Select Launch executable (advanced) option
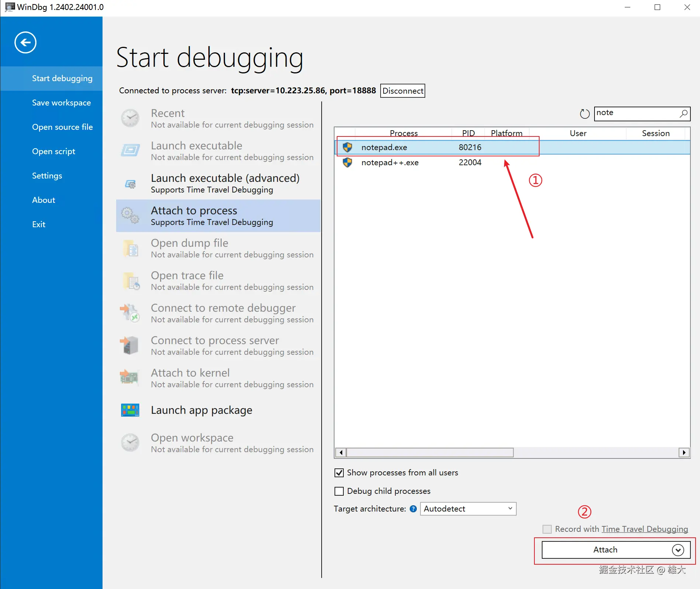This screenshot has height=589, width=700. coord(218,183)
